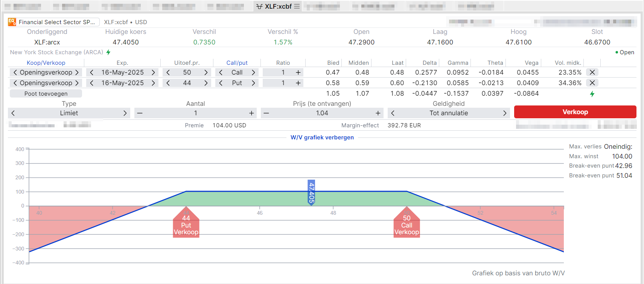Click the green lightning icon next to ARCA
644x284 pixels.
click(108, 52)
